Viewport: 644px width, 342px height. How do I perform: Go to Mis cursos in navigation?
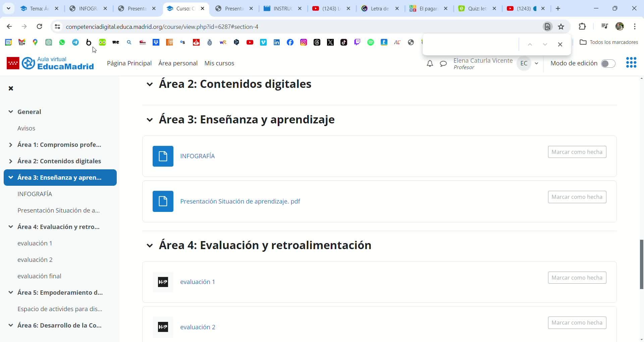pyautogui.click(x=219, y=63)
